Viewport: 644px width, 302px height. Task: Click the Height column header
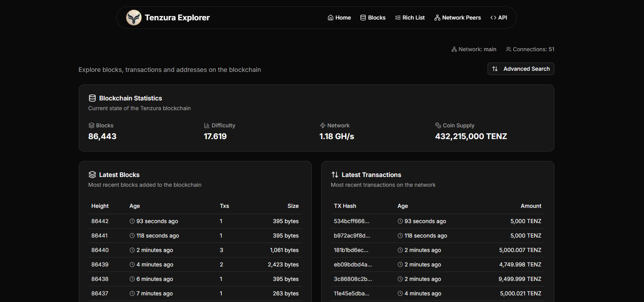pos(100,206)
